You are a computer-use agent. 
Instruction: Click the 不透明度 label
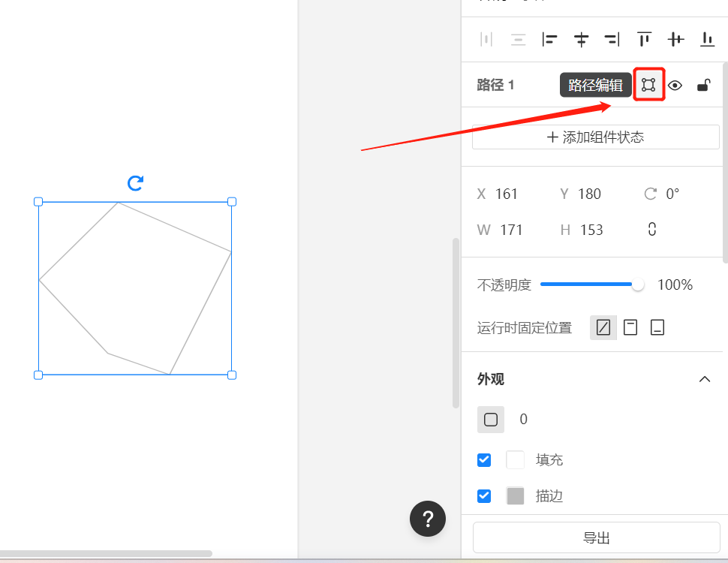(x=504, y=285)
